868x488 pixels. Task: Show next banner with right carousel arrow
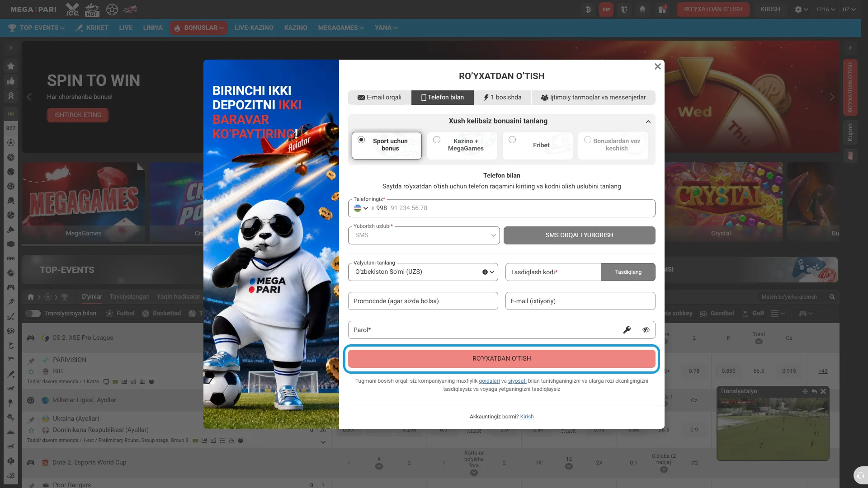832,97
